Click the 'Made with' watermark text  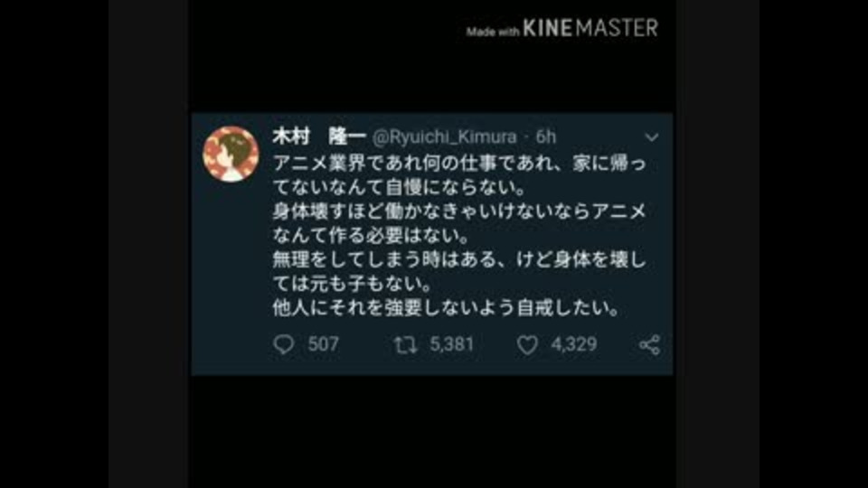click(492, 33)
